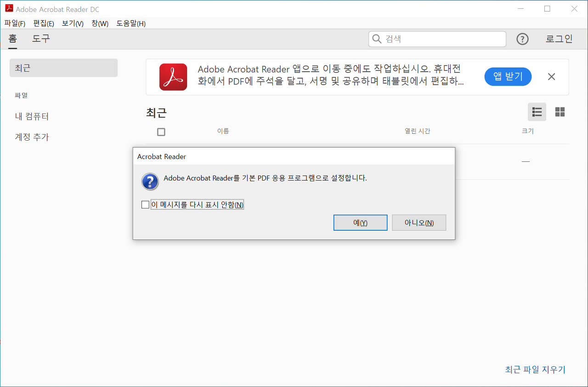Click the 아니오(N) button in dialog
588x387 pixels.
click(419, 223)
